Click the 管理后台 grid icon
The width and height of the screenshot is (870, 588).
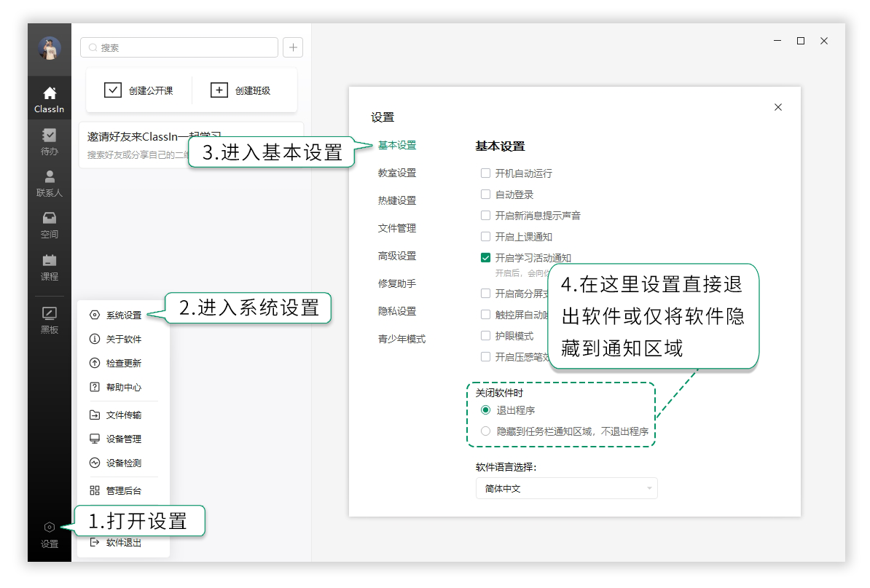tap(95, 490)
